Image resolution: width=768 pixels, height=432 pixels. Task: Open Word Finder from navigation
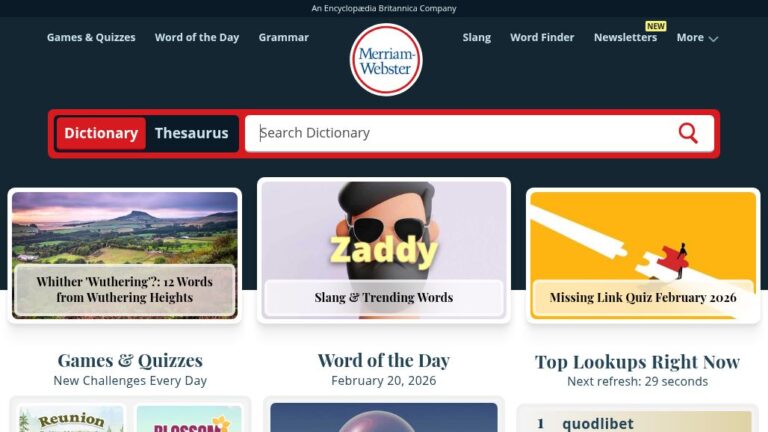pos(542,37)
